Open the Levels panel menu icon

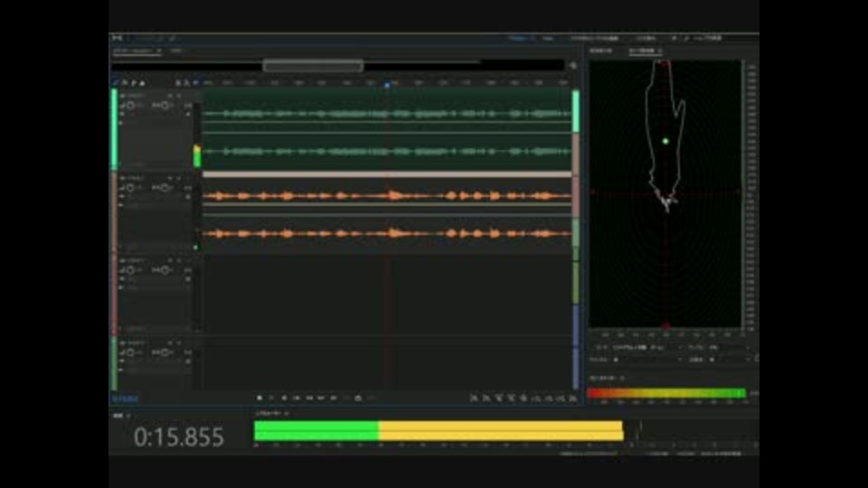(x=287, y=413)
